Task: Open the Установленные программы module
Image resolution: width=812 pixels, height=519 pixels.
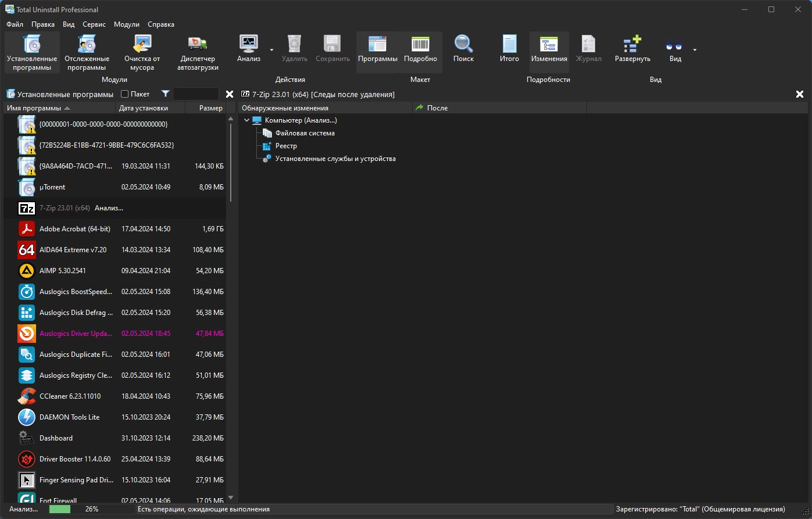Action: click(32, 52)
